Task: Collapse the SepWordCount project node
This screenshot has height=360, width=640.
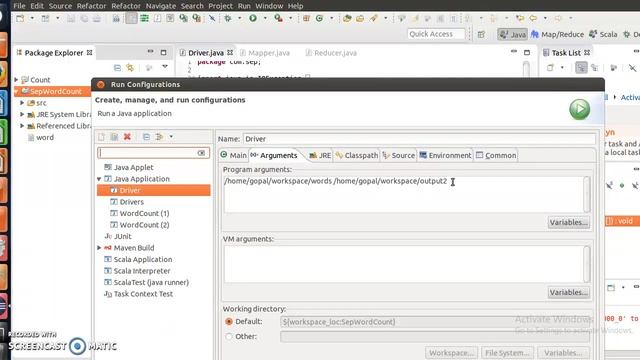Action: point(16,91)
